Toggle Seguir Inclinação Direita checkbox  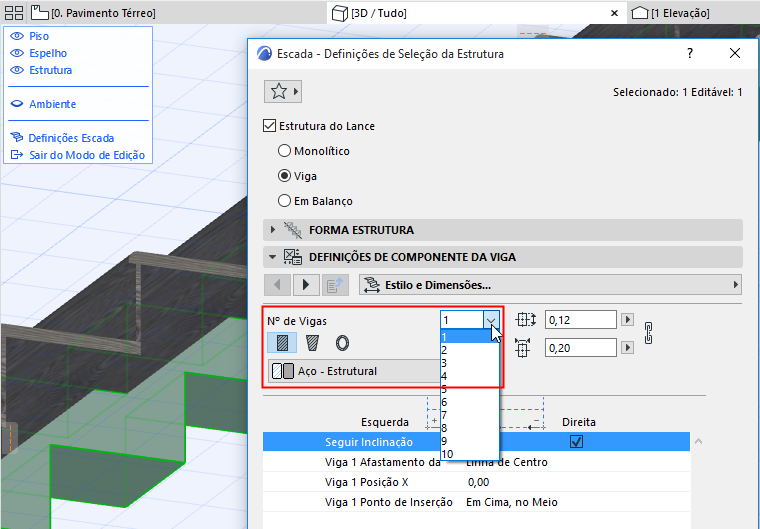click(576, 442)
